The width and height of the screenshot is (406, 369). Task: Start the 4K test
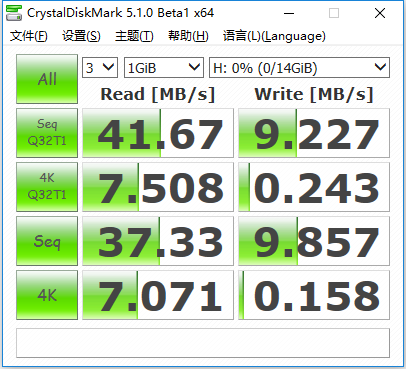pyautogui.click(x=47, y=295)
